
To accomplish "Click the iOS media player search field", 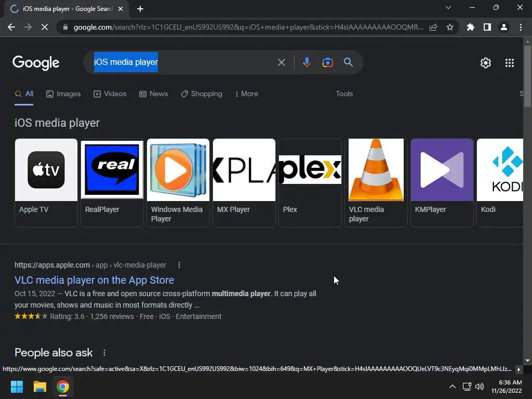I will (x=183, y=62).
